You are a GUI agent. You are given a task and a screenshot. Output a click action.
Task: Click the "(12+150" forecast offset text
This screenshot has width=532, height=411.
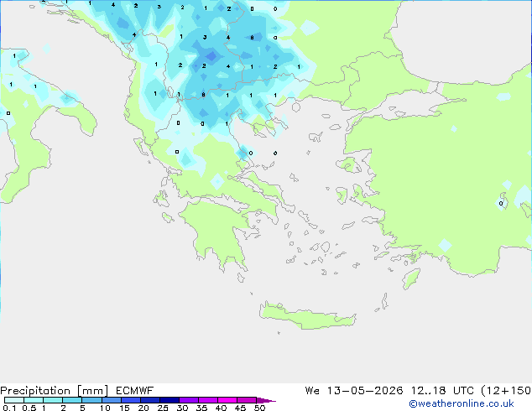[x=506, y=391]
